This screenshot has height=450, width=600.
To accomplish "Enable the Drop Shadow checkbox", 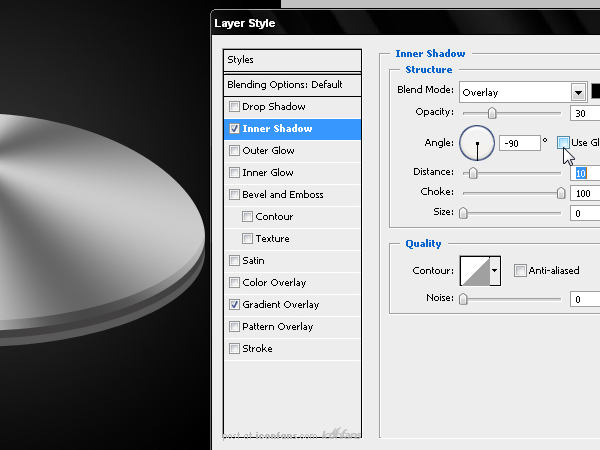I will click(x=234, y=106).
